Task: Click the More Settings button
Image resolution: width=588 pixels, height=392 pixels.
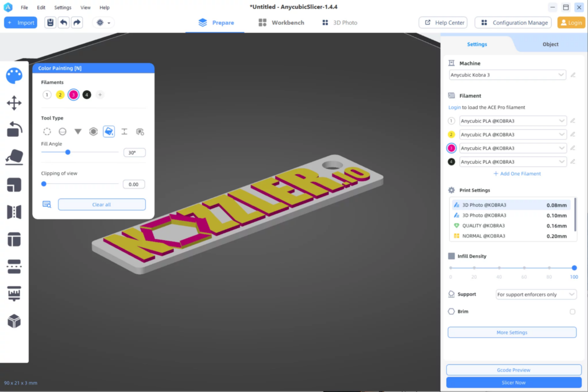Action: click(x=512, y=332)
